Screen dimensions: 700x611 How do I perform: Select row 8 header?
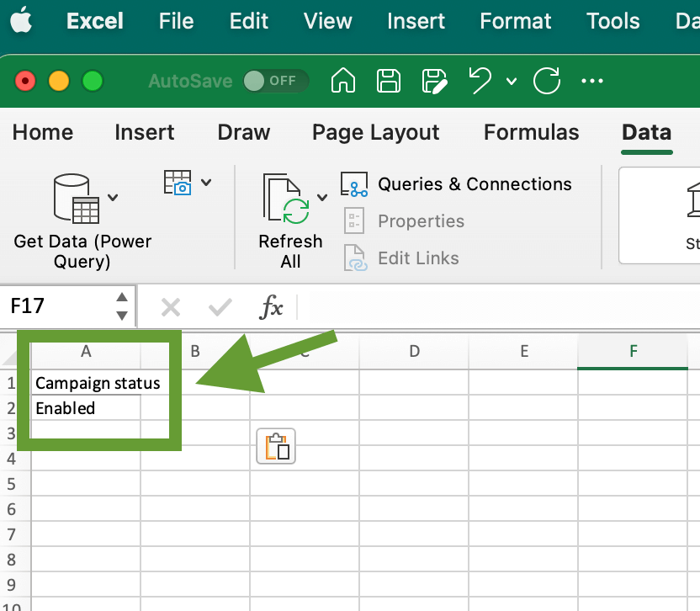[12, 559]
